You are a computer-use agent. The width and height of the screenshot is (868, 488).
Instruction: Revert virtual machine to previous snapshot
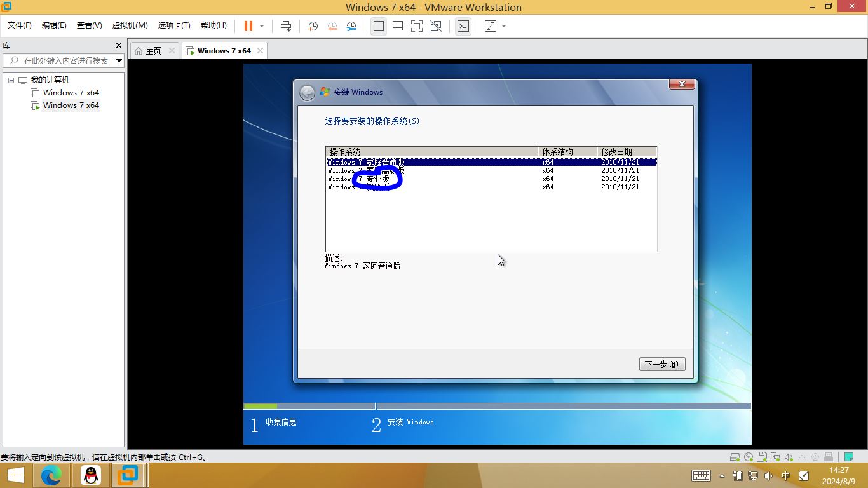pyautogui.click(x=332, y=26)
